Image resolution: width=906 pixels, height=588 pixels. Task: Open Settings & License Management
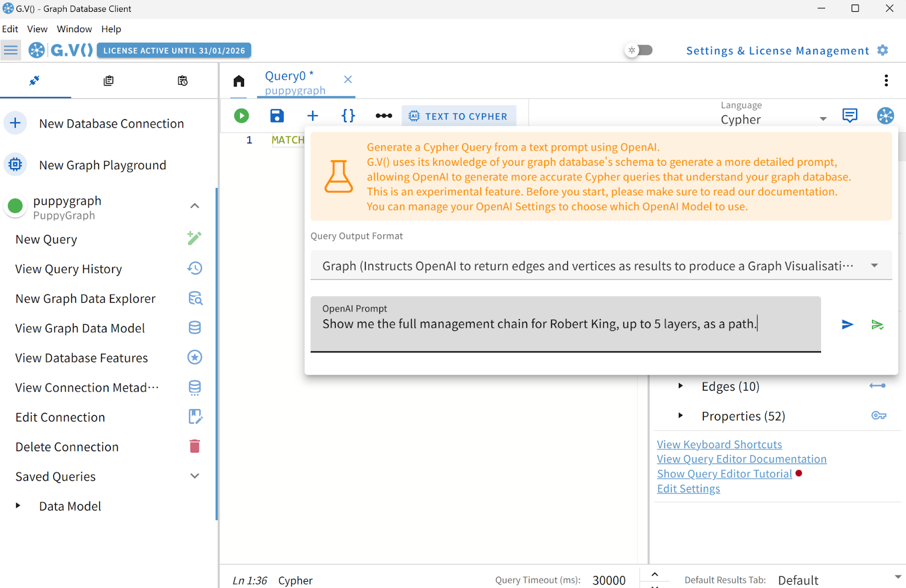pos(777,50)
